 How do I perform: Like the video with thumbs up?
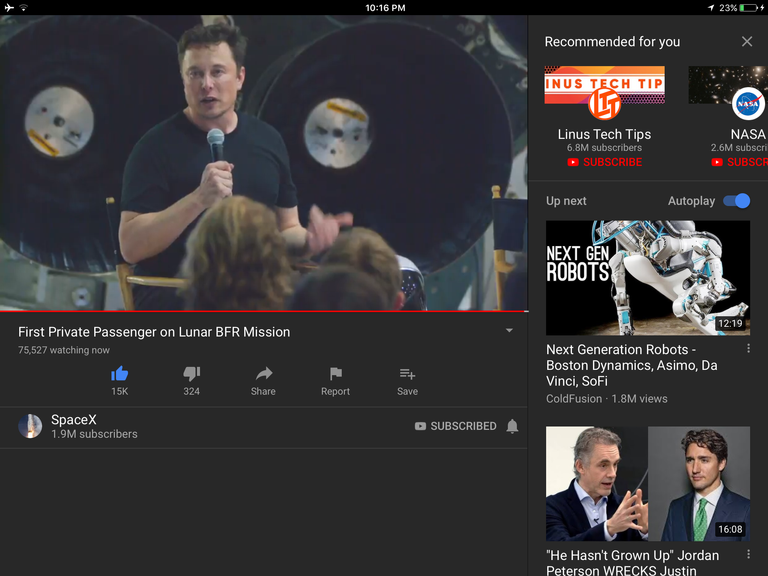120,374
